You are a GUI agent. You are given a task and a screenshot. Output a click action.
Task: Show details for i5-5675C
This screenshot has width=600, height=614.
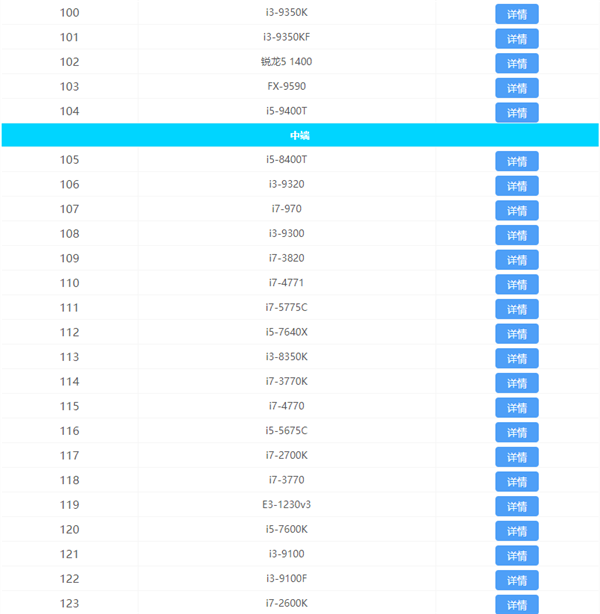pyautogui.click(x=516, y=432)
